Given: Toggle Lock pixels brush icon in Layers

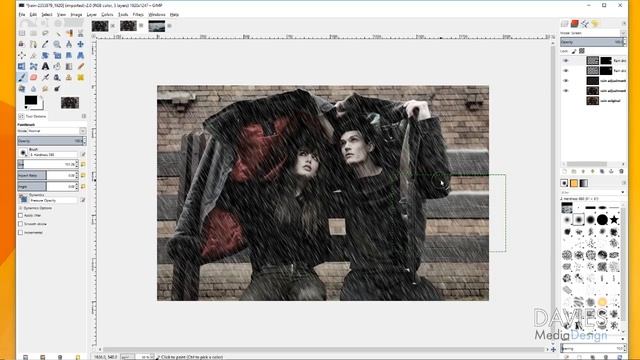Looking at the screenshot, I should point(574,51).
